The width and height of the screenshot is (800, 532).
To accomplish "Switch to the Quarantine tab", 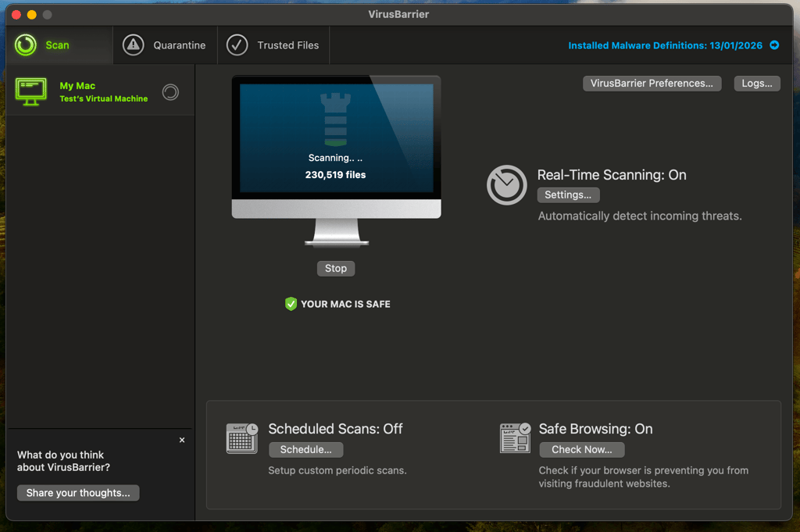I will (165, 45).
